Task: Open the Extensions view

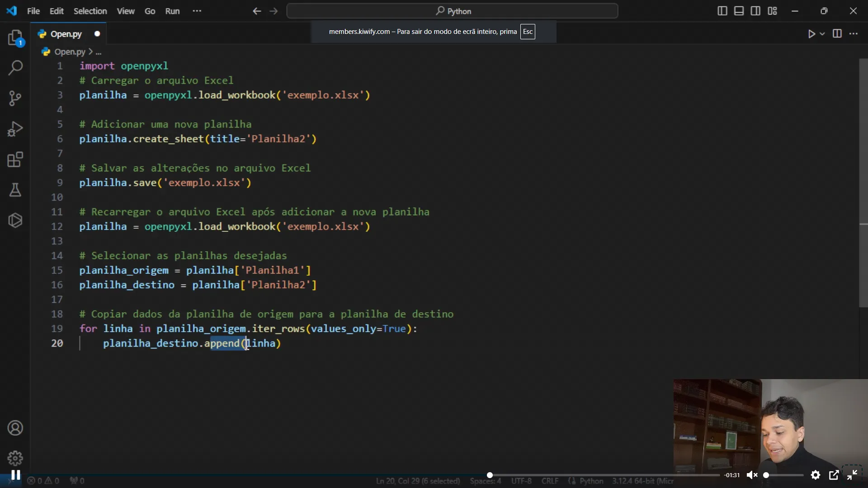Action: click(x=15, y=160)
